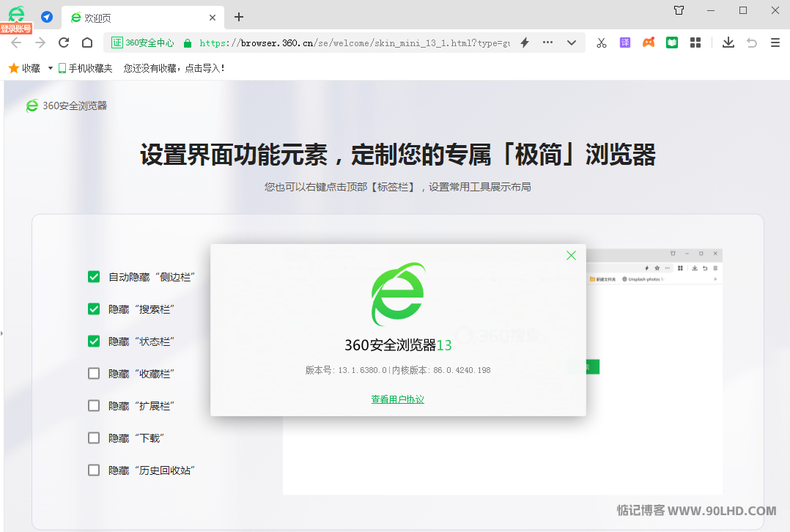Open the scissors screenshot tool

point(602,43)
